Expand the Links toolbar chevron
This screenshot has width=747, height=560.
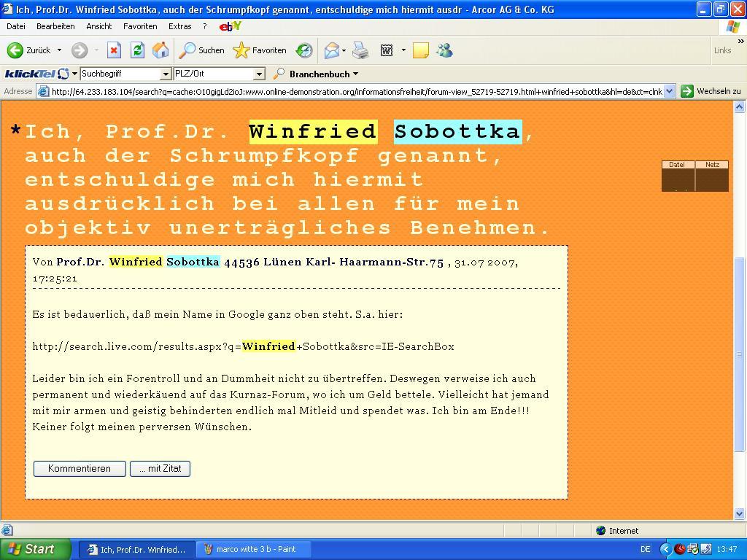coord(740,42)
